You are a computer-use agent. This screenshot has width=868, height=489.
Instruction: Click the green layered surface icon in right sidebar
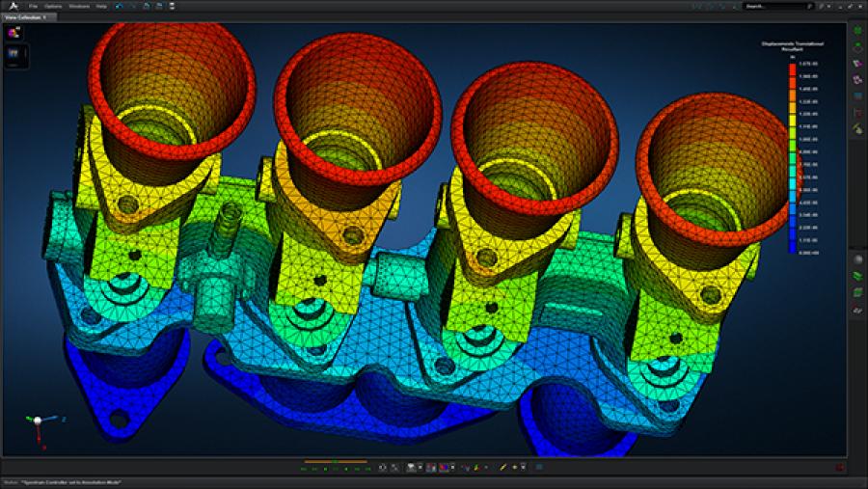857,277
